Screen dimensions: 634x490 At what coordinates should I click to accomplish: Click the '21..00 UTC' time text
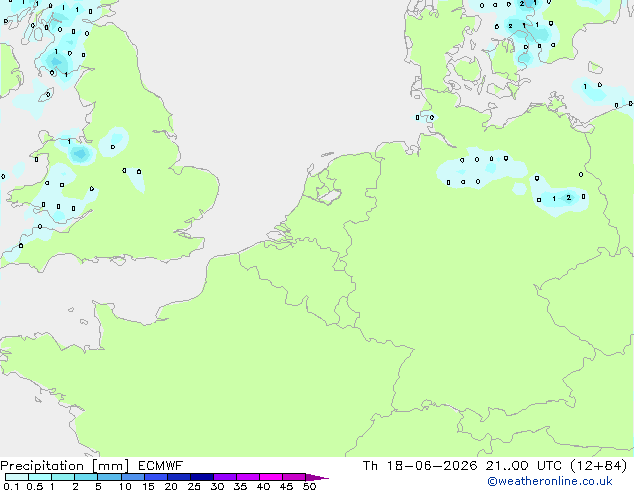524,466
